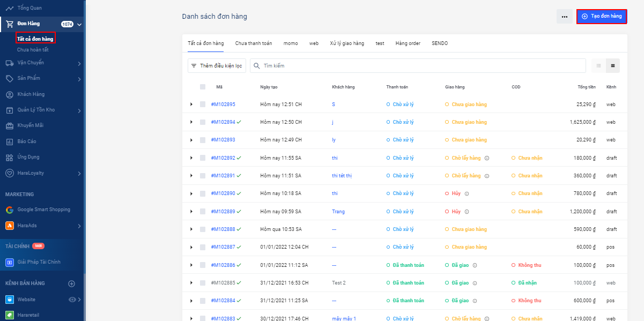This screenshot has height=321, width=644.
Task: Switch to the Hàng order tab
Action: [x=408, y=43]
